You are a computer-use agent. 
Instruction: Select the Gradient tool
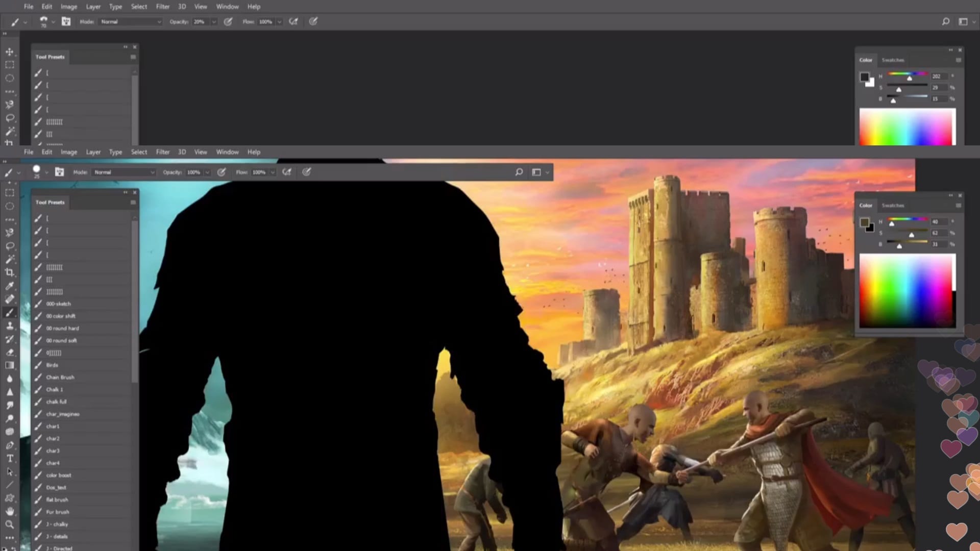(10, 365)
